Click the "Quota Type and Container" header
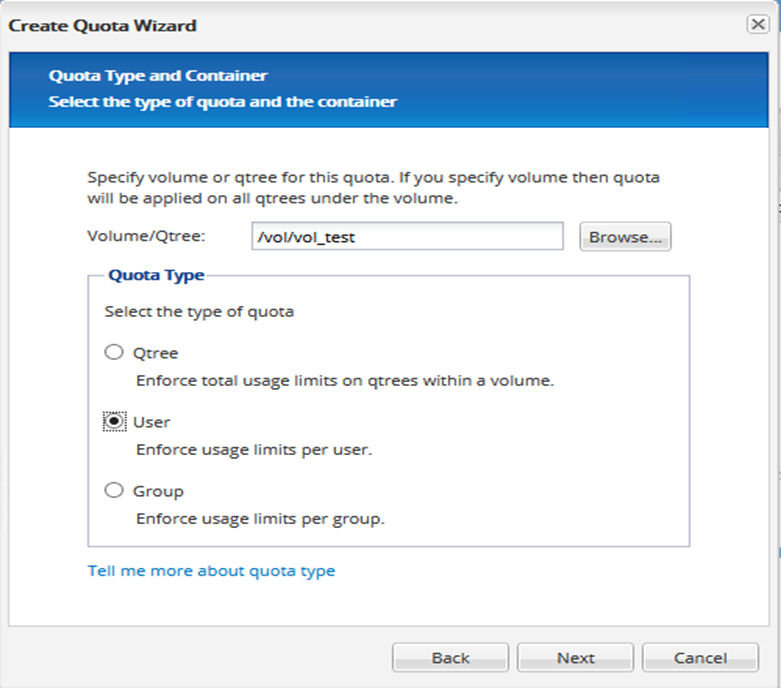 point(158,76)
